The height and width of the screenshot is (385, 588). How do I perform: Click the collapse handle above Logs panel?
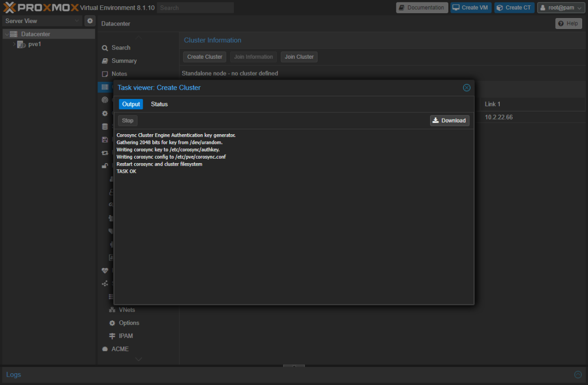294,365
